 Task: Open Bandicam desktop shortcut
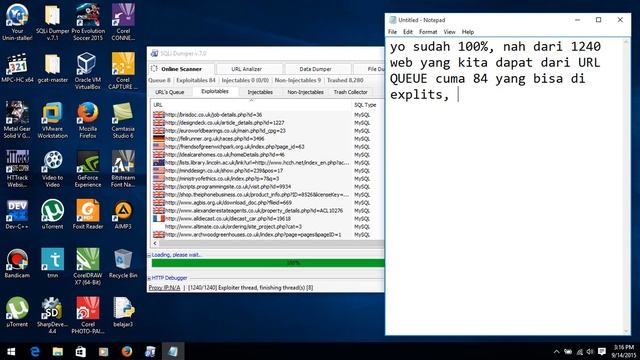tap(17, 263)
